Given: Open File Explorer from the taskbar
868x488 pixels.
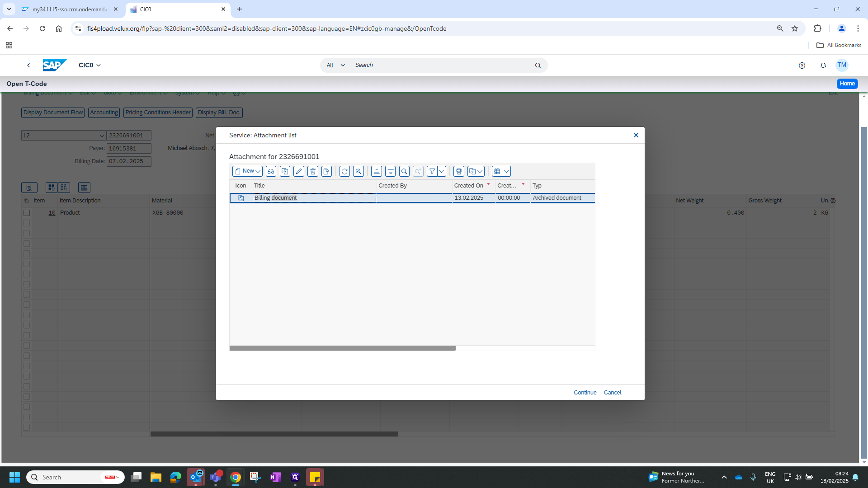Looking at the screenshot, I should [156, 477].
